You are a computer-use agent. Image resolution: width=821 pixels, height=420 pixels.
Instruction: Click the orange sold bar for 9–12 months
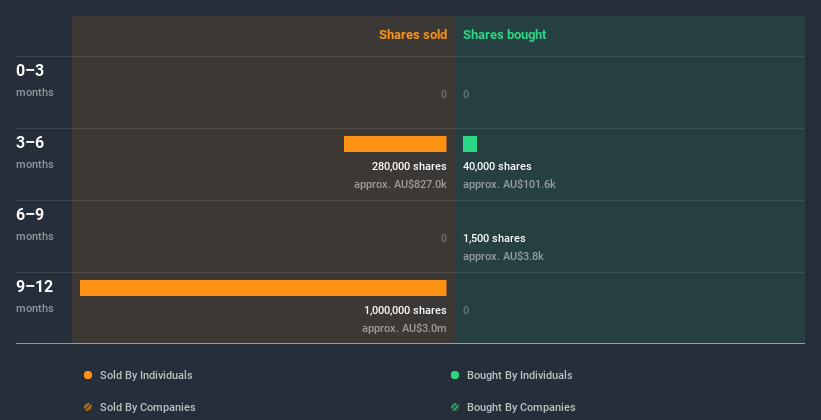tap(263, 288)
